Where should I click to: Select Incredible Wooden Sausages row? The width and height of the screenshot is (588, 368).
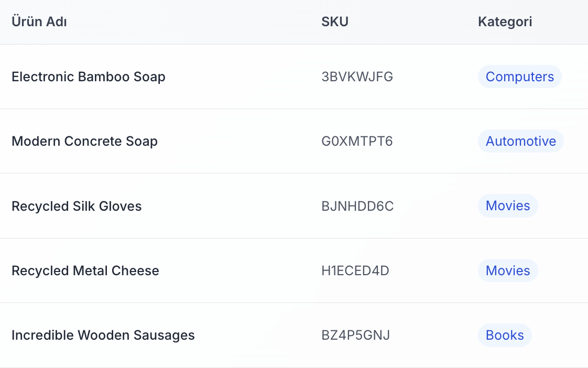coord(294,335)
